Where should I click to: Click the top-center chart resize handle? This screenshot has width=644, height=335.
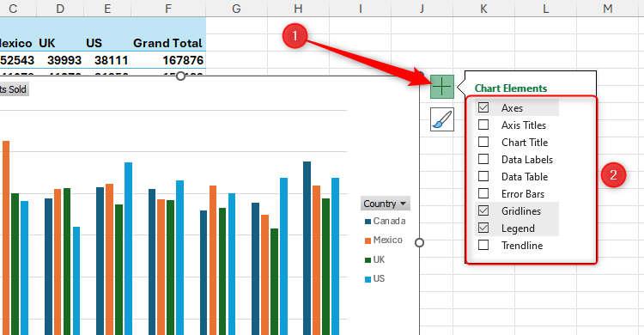tap(180, 76)
